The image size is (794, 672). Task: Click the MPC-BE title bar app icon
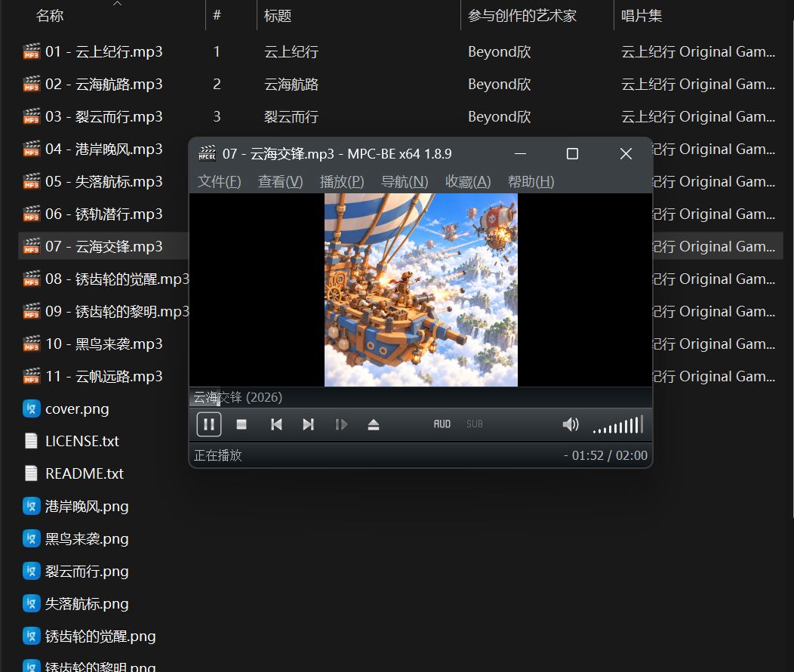point(207,153)
